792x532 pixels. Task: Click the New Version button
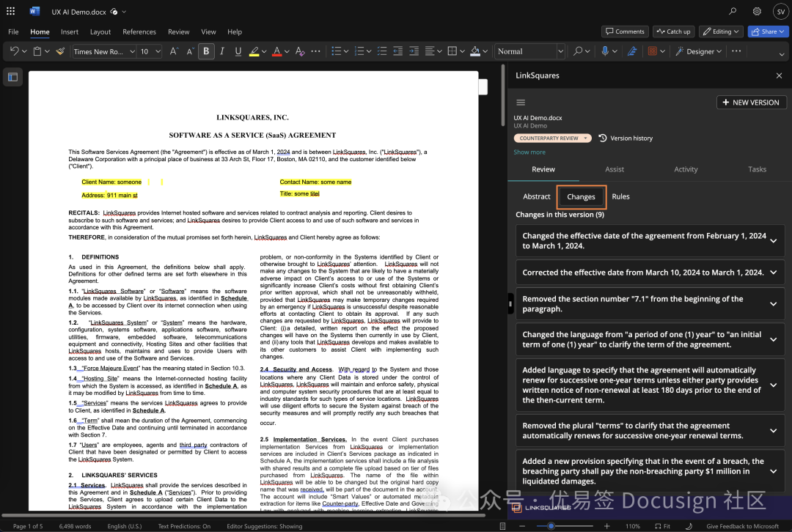751,102
